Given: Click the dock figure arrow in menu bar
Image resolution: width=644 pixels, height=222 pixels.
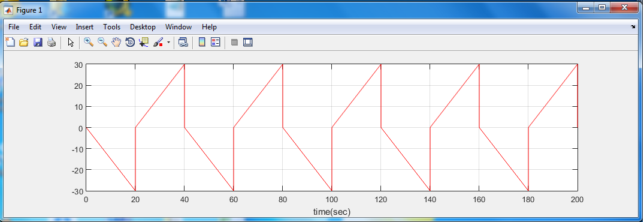Looking at the screenshot, I should (633, 27).
